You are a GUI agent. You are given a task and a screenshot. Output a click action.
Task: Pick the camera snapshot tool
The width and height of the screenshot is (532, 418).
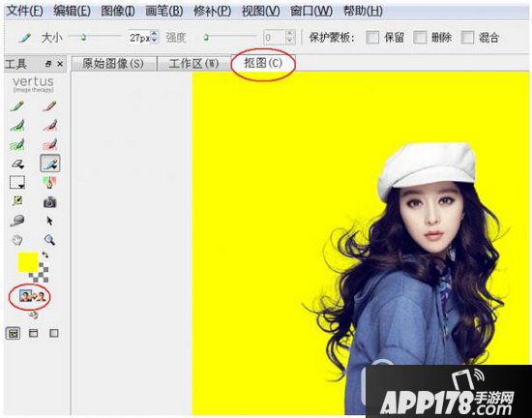(50, 202)
